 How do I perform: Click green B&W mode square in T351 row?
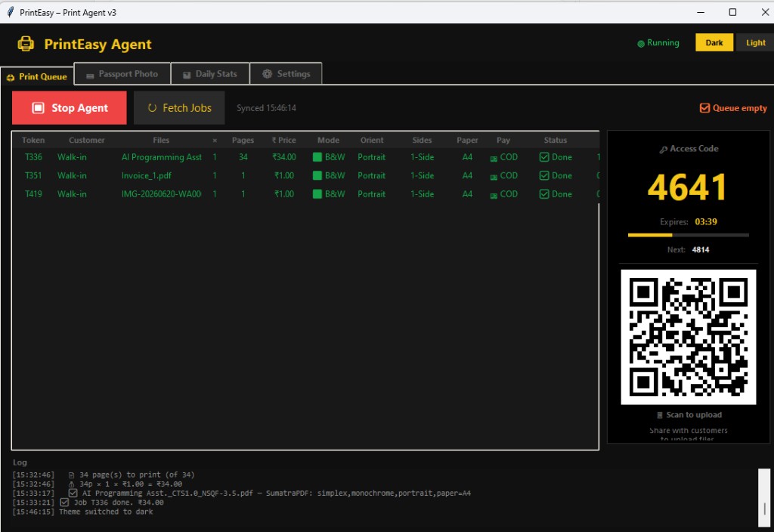click(x=317, y=175)
